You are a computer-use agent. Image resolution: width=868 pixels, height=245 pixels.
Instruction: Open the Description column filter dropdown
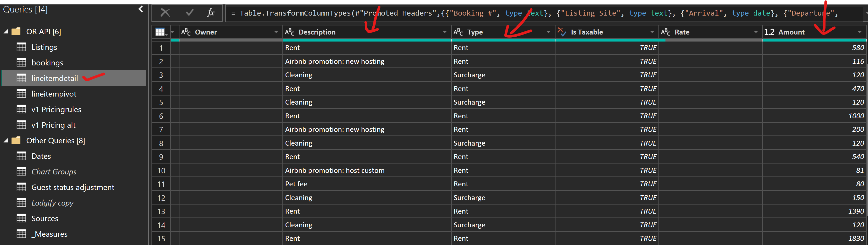(445, 32)
